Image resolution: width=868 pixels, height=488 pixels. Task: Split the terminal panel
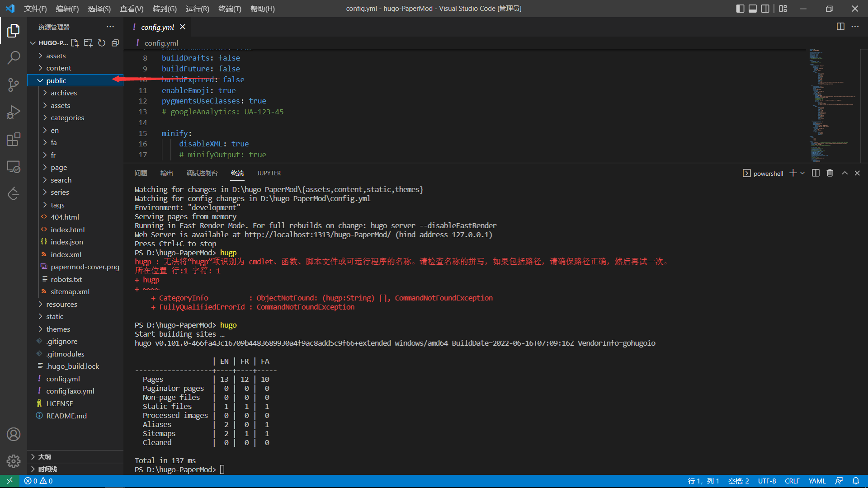(x=816, y=173)
